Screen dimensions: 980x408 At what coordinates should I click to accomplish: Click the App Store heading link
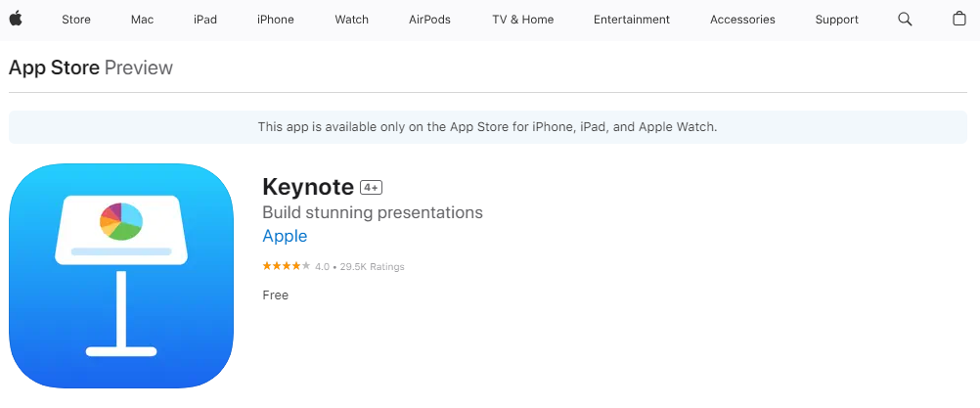coord(54,68)
